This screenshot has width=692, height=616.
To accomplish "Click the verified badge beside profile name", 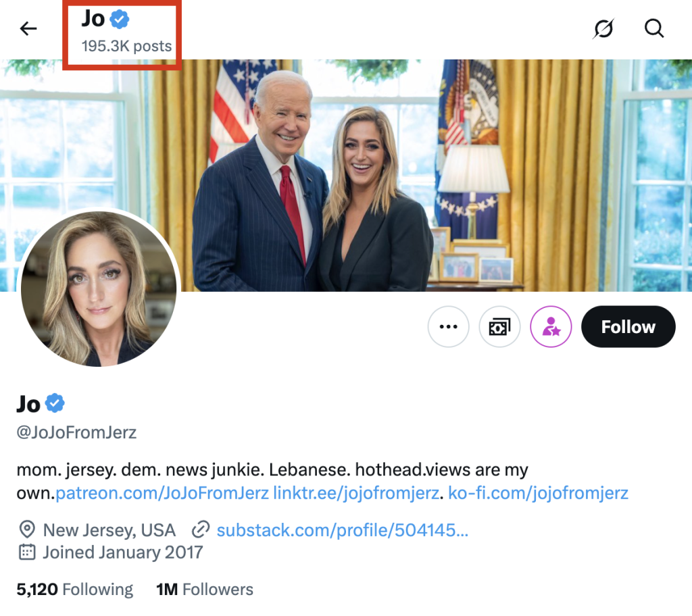I will pos(55,404).
